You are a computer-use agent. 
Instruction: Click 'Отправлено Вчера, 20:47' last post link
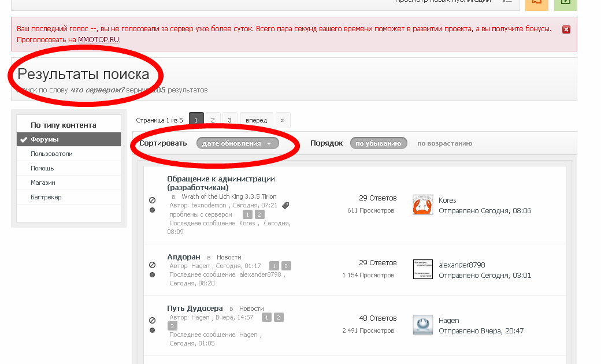click(481, 331)
